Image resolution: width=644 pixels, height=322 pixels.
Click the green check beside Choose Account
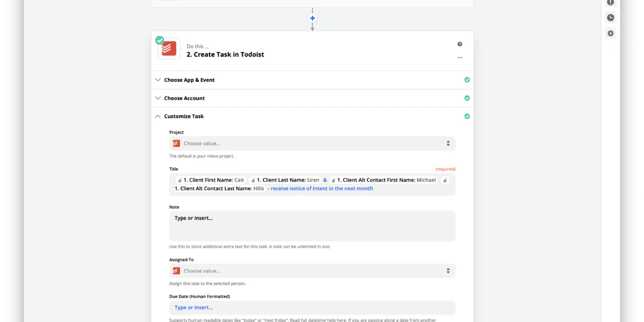point(467,98)
